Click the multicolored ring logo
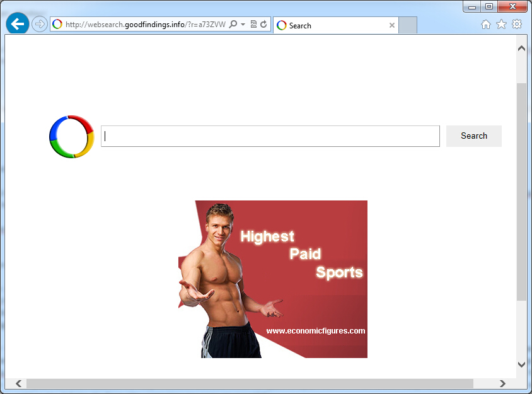This screenshot has width=532, height=394. coord(72,136)
